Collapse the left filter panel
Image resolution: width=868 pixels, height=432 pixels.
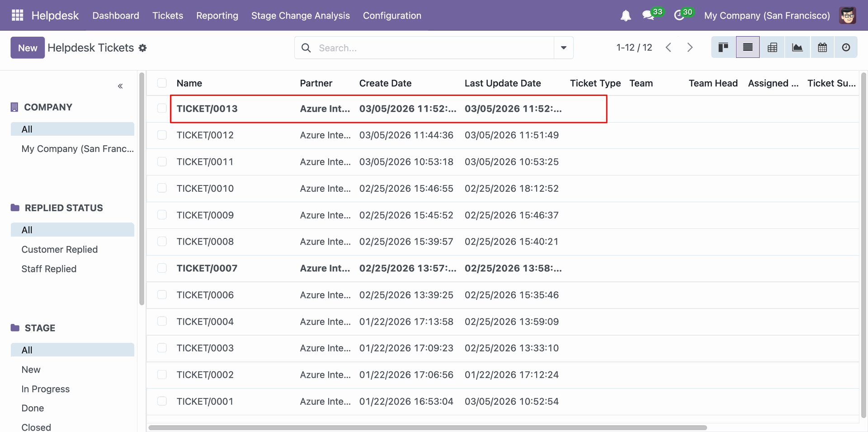click(120, 86)
